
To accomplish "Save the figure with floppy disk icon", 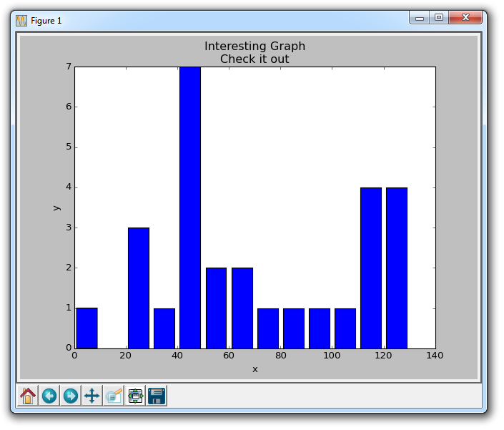I will [x=157, y=396].
